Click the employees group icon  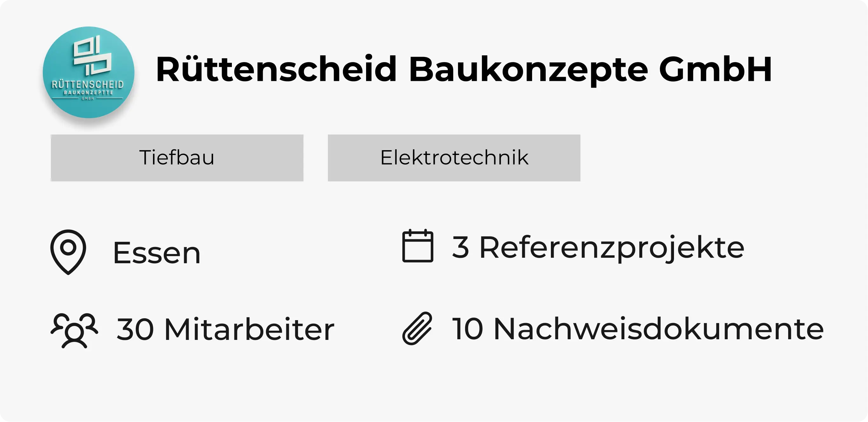pos(75,331)
